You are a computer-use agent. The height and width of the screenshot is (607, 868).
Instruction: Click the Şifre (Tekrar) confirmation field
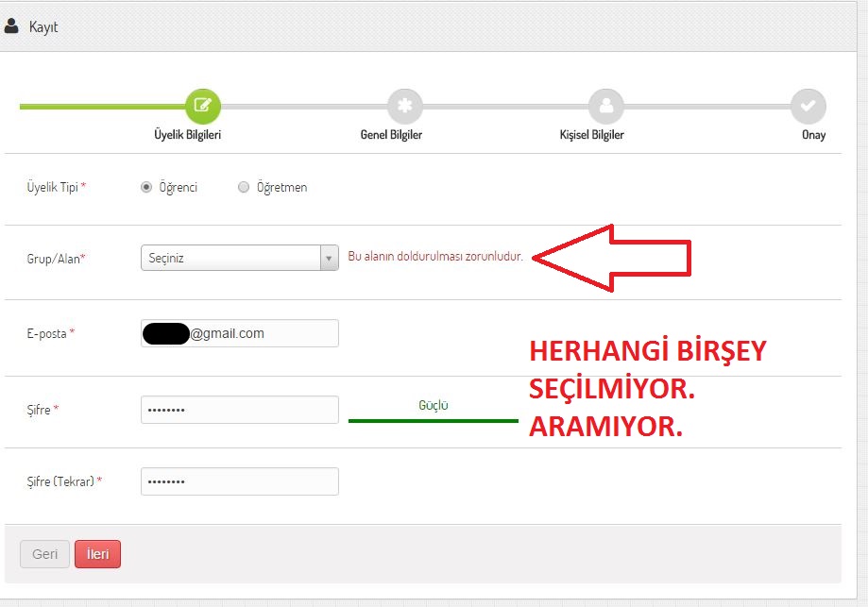coord(239,481)
